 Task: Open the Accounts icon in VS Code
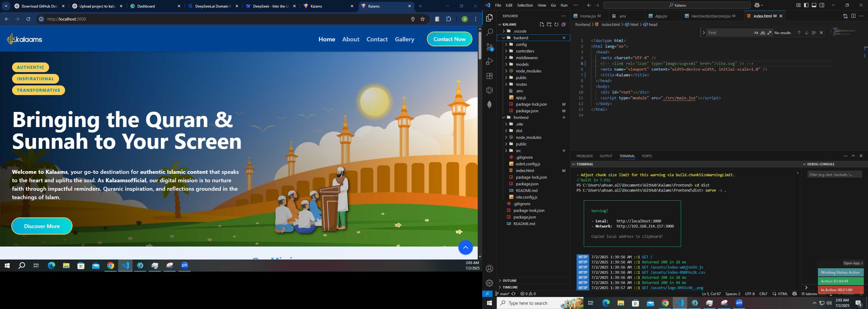[489, 269]
